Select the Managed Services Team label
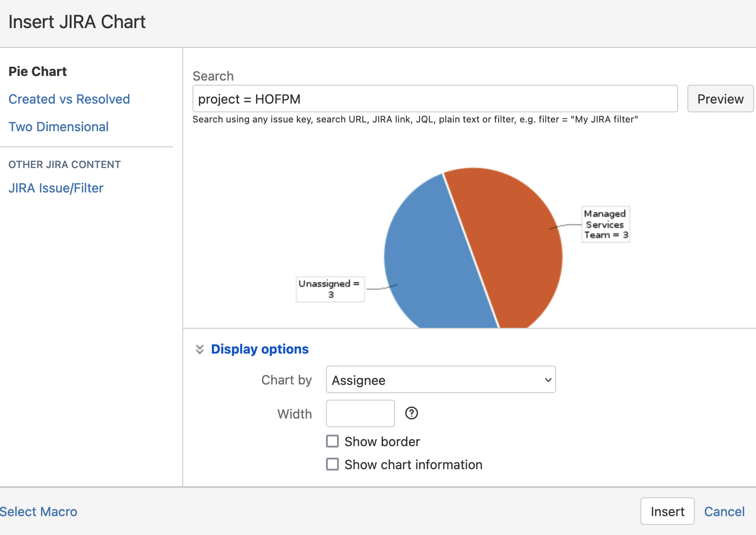Image resolution: width=756 pixels, height=535 pixels. pyautogui.click(x=605, y=224)
